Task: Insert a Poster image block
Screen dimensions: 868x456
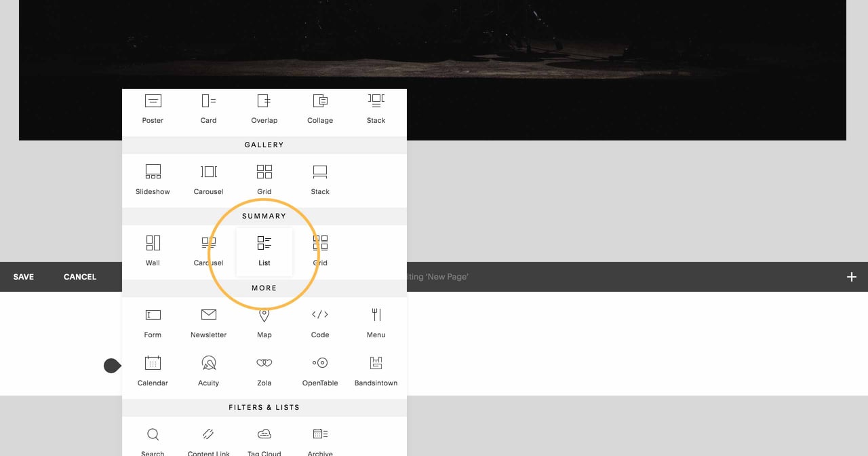Action: click(153, 109)
